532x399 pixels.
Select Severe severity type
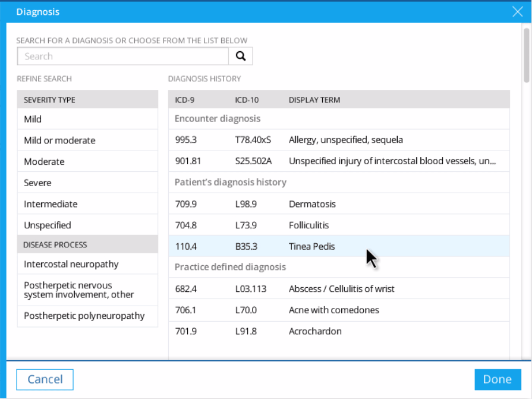click(87, 183)
